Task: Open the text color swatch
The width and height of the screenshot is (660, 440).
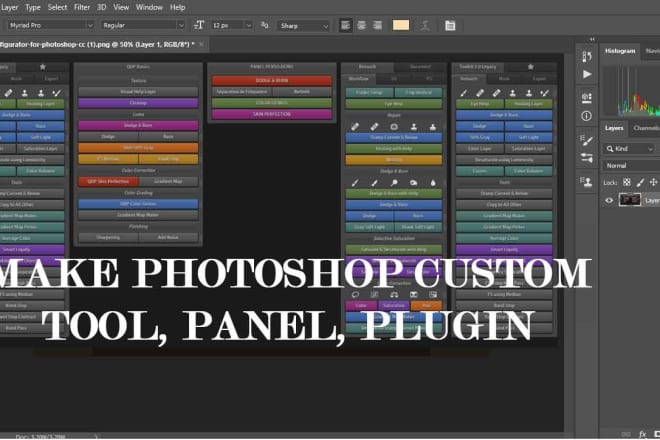Action: tap(401, 25)
